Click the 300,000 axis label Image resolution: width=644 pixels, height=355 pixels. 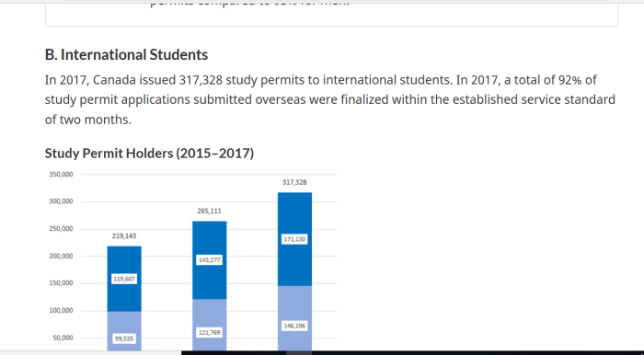[62, 201]
